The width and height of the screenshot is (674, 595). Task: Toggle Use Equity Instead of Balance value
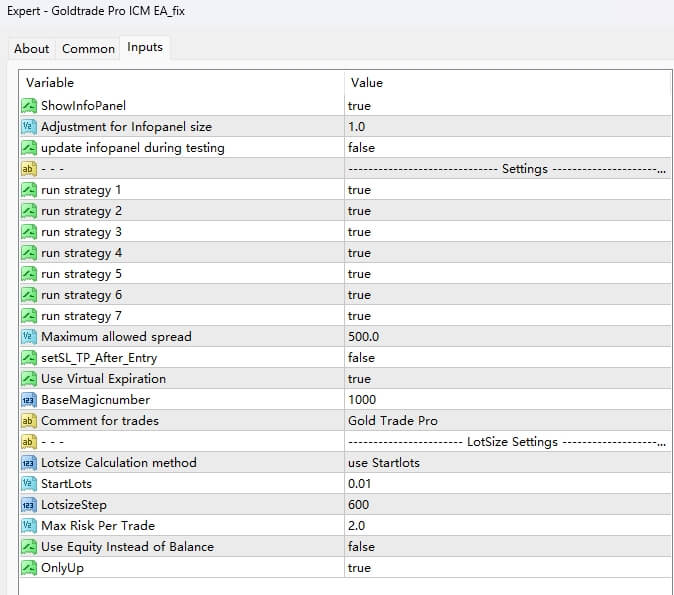[x=361, y=547]
